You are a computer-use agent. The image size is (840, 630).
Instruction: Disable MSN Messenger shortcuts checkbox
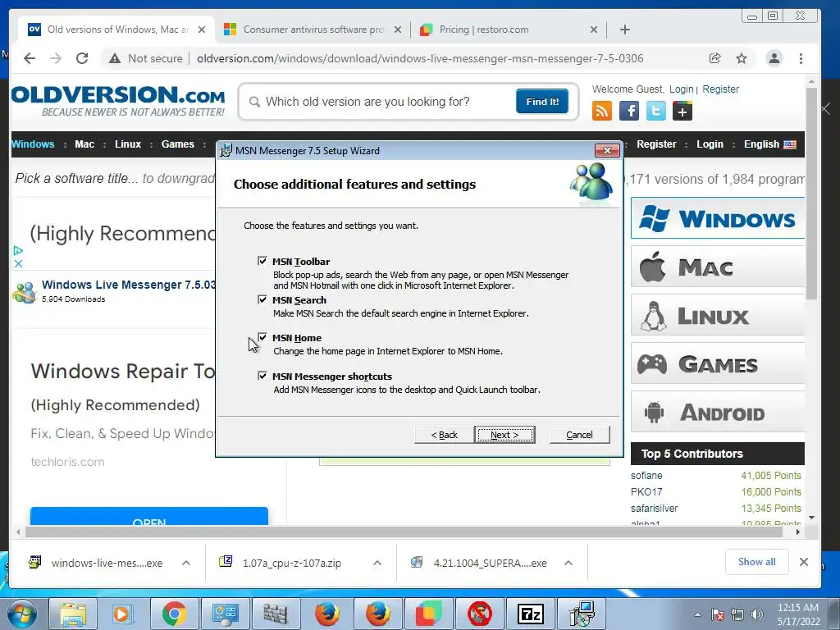tap(262, 376)
